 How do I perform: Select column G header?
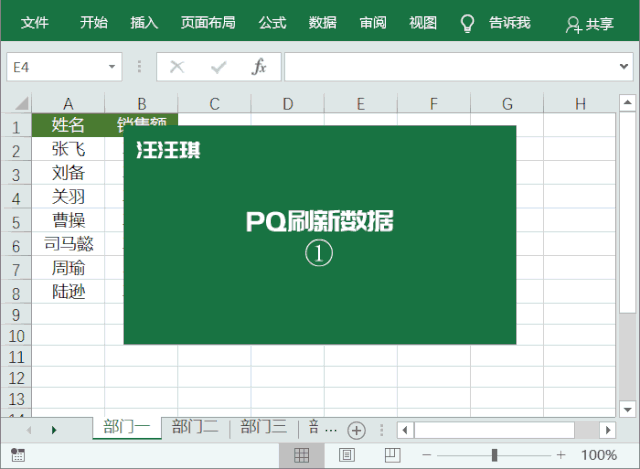[507, 104]
